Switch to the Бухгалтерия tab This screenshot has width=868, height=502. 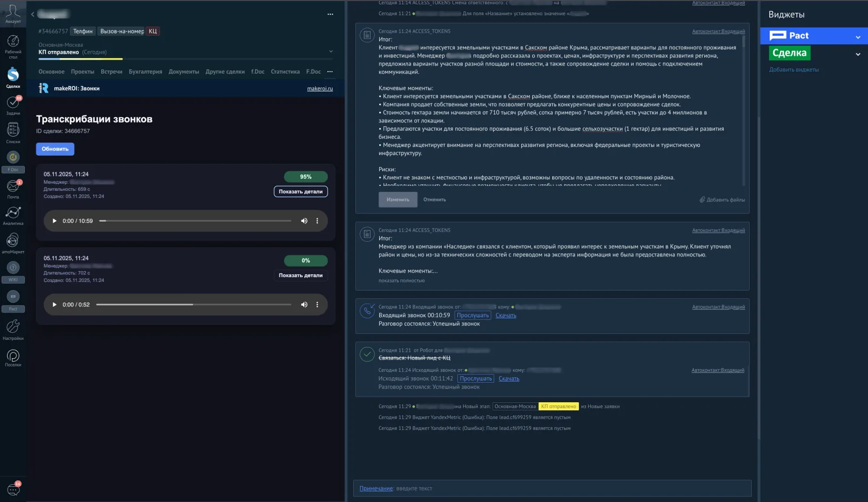[x=145, y=72]
